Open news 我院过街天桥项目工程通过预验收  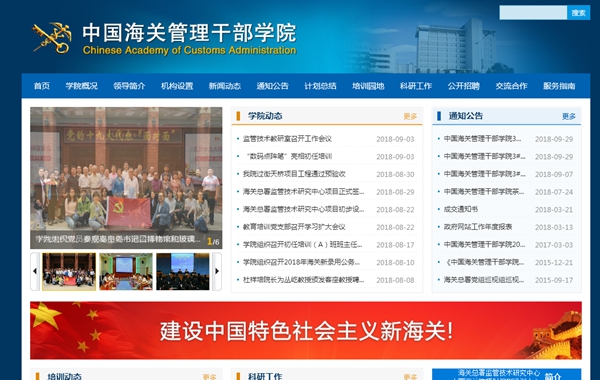coord(294,174)
